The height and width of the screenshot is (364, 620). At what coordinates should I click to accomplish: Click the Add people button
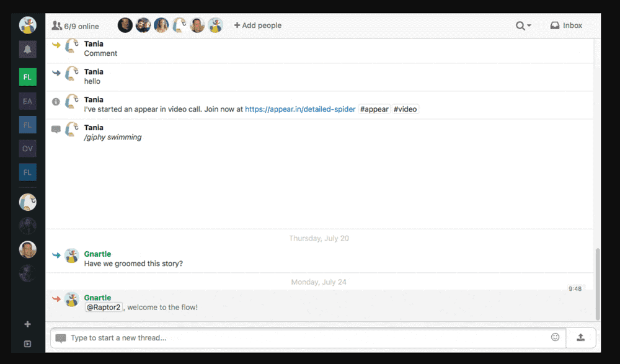(x=257, y=25)
